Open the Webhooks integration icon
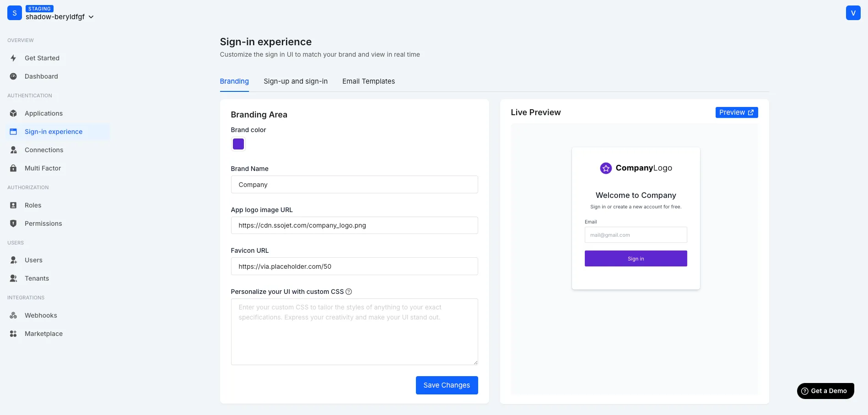 (13, 315)
